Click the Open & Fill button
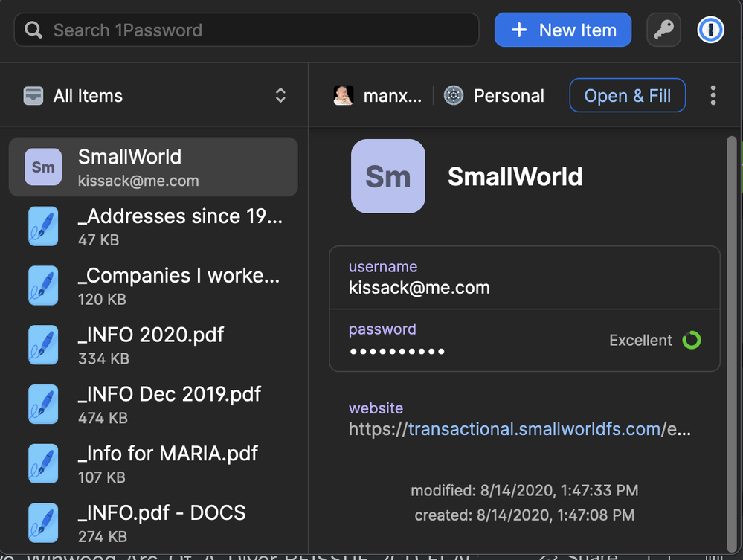Image resolution: width=743 pixels, height=560 pixels. [x=627, y=96]
